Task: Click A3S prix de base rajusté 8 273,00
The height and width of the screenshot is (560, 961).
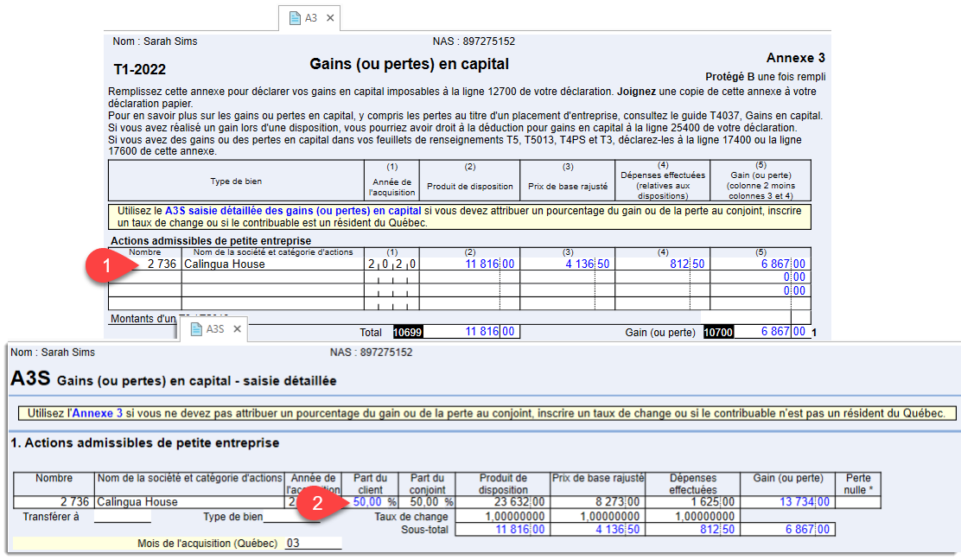Action: click(597, 502)
